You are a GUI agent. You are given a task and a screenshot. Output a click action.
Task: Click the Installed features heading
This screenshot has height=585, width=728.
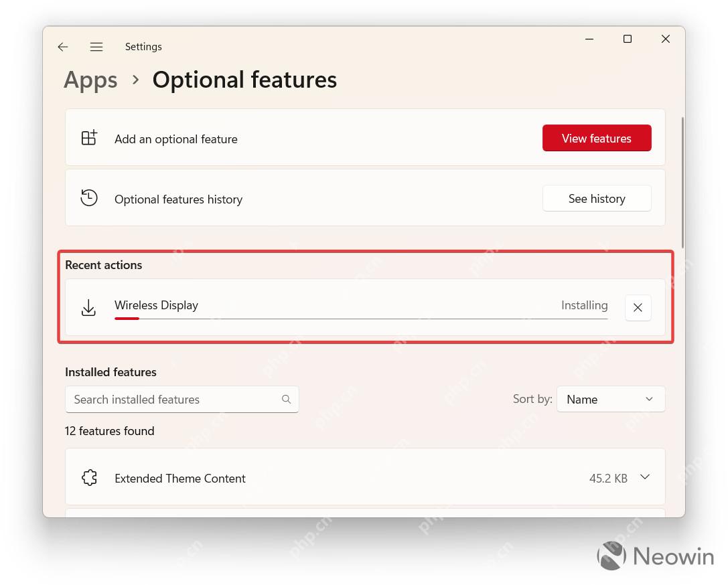(x=111, y=372)
